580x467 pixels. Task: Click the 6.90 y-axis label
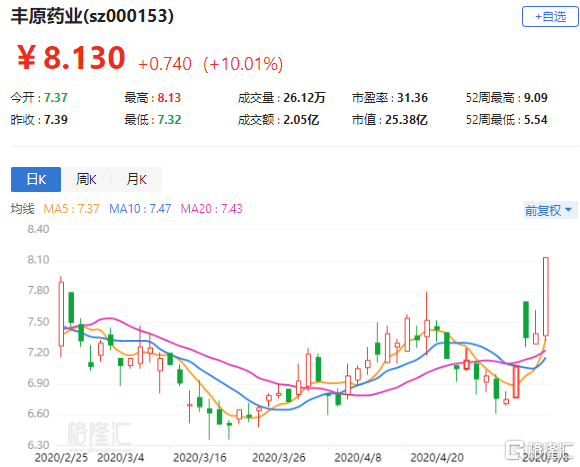coord(38,383)
